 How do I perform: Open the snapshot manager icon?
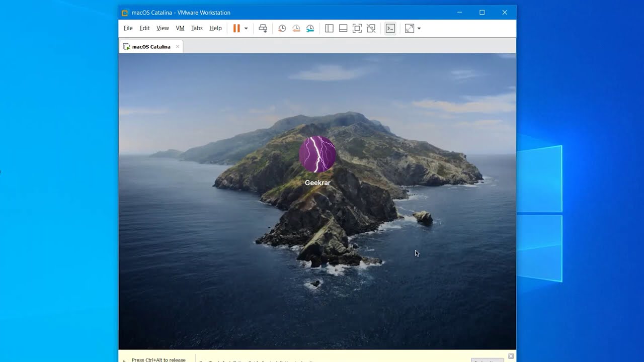tap(310, 29)
